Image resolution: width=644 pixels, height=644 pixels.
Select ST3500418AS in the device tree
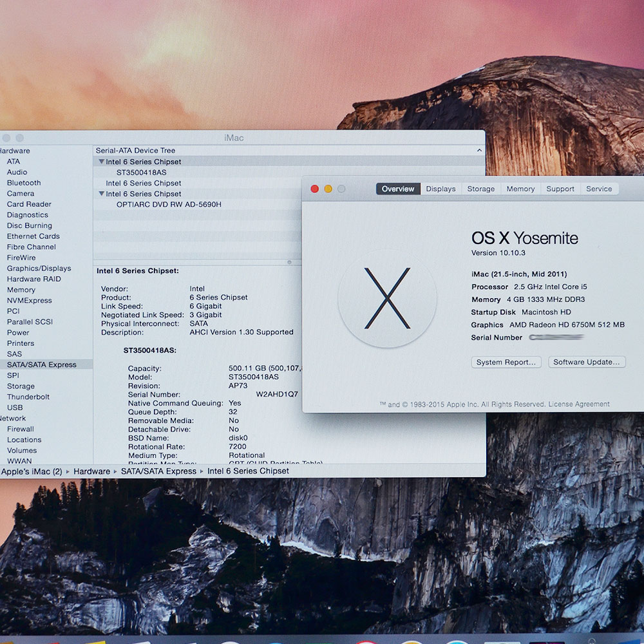pyautogui.click(x=141, y=173)
